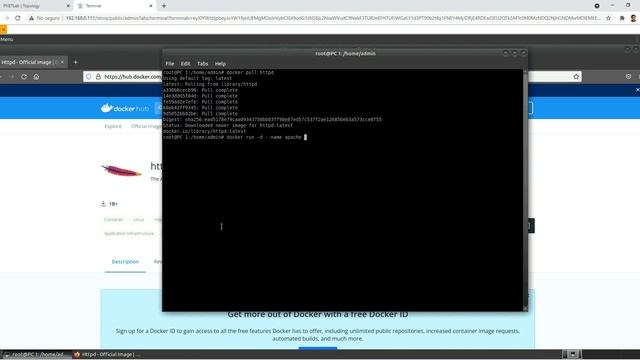Click the terminal window vertical scrollbar
The image size is (640, 360).
click(525, 190)
